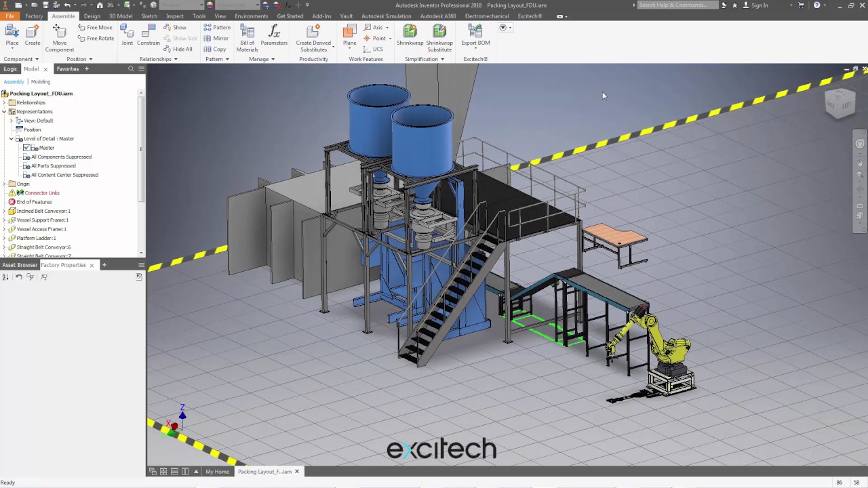Add a new Favorites browser tab
The image size is (868, 488).
(x=86, y=69)
